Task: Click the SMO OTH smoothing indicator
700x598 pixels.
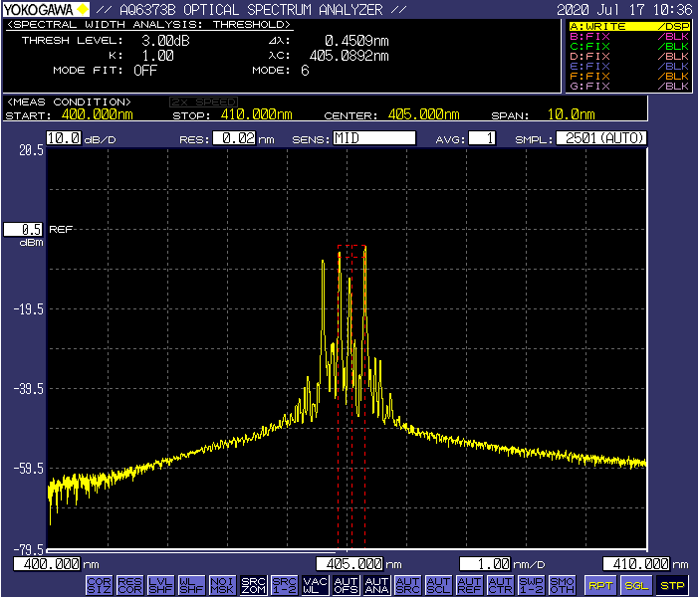Action: coord(562,585)
